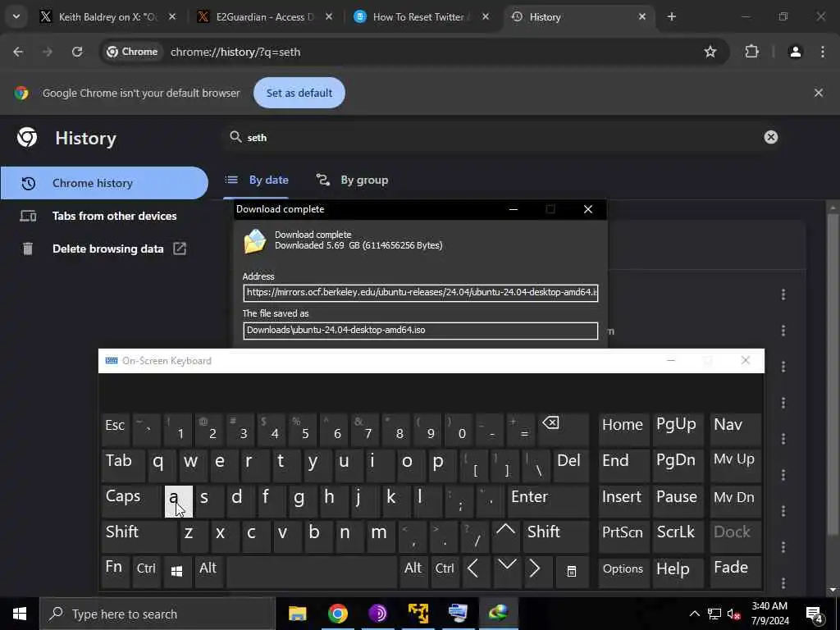Open the Extensions puzzle icon
This screenshot has width=840, height=630.
(751, 52)
